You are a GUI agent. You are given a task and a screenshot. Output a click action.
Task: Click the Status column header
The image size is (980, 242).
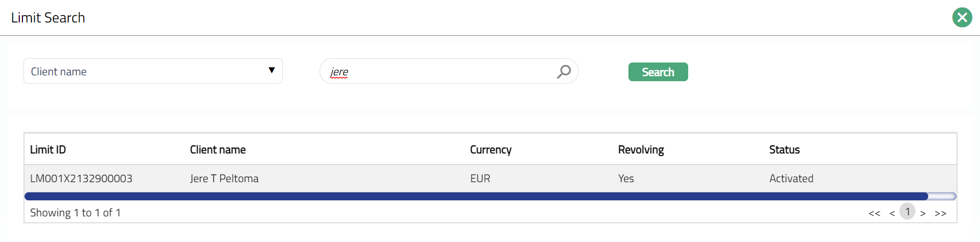784,150
